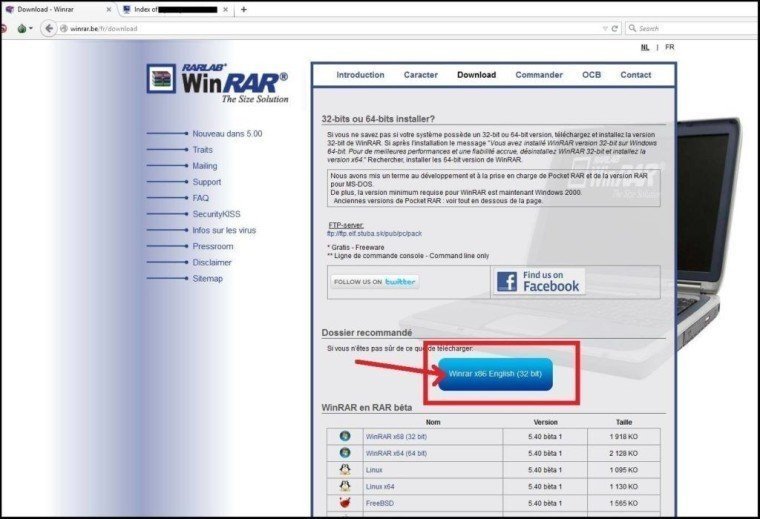760x519 pixels.
Task: Click the Linux penguin icon in first Linux row
Action: click(x=345, y=469)
